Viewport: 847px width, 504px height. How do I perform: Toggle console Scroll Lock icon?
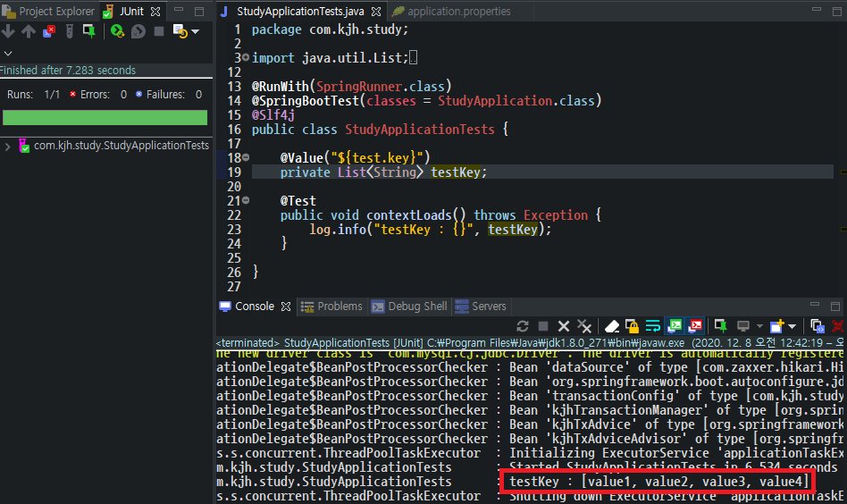632,326
